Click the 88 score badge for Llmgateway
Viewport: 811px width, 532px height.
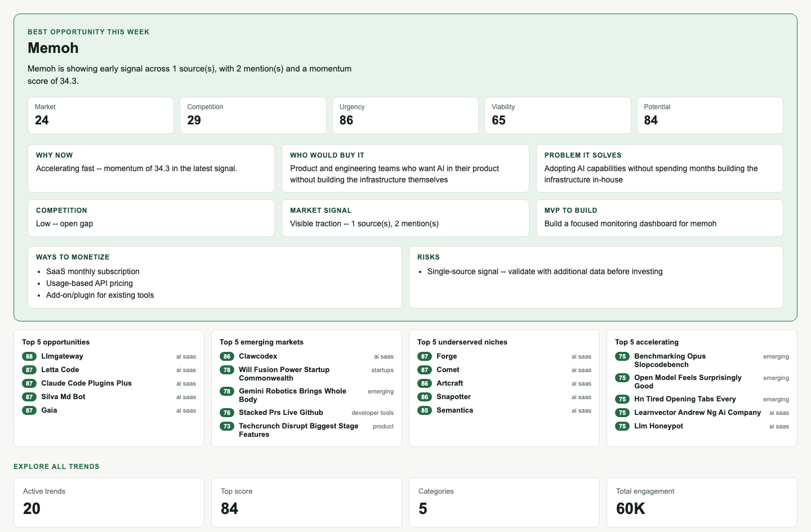point(29,356)
